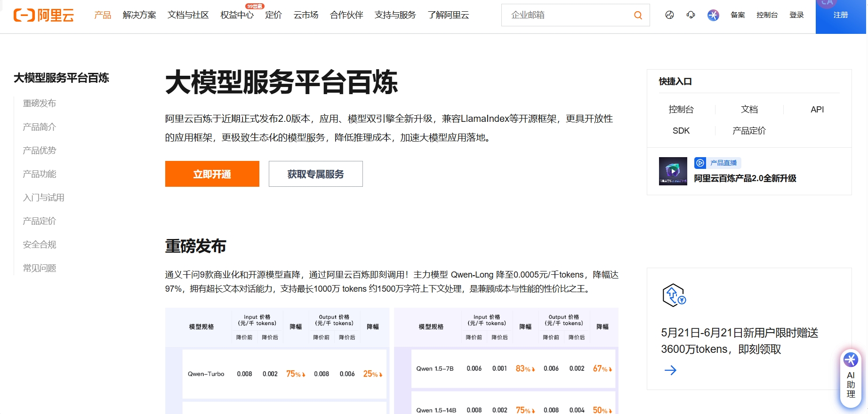Image resolution: width=868 pixels, height=414 pixels.
Task: Click the product live play icon
Action: coord(700,163)
